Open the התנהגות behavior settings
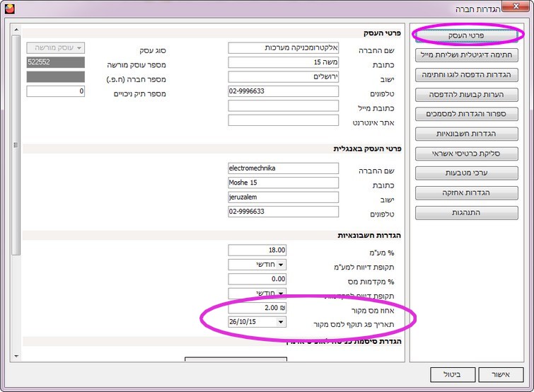This screenshot has height=392, width=534. click(x=465, y=212)
